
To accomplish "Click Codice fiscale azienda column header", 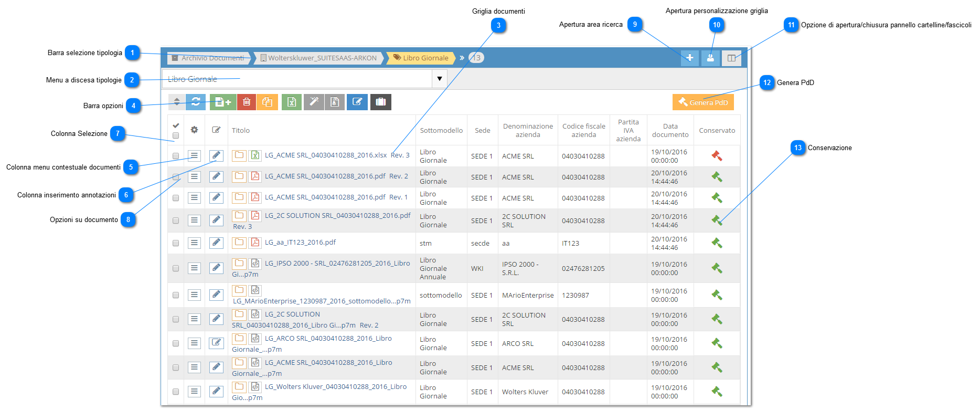I will point(584,130).
